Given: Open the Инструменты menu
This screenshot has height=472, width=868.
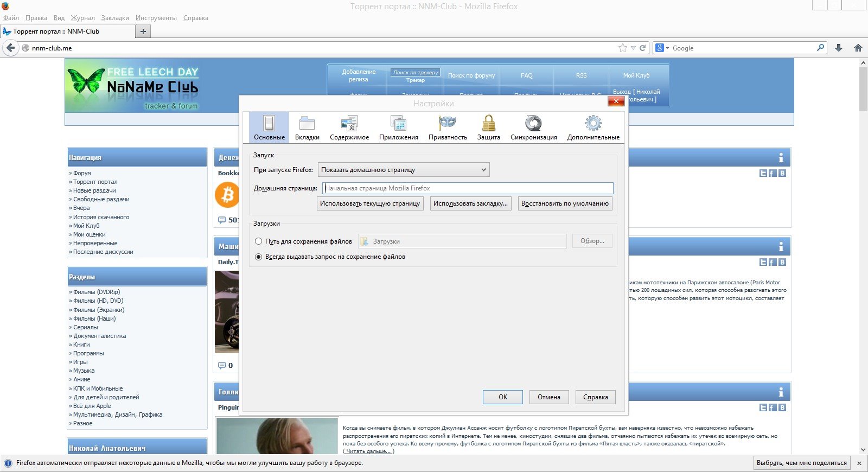Looking at the screenshot, I should (x=156, y=18).
